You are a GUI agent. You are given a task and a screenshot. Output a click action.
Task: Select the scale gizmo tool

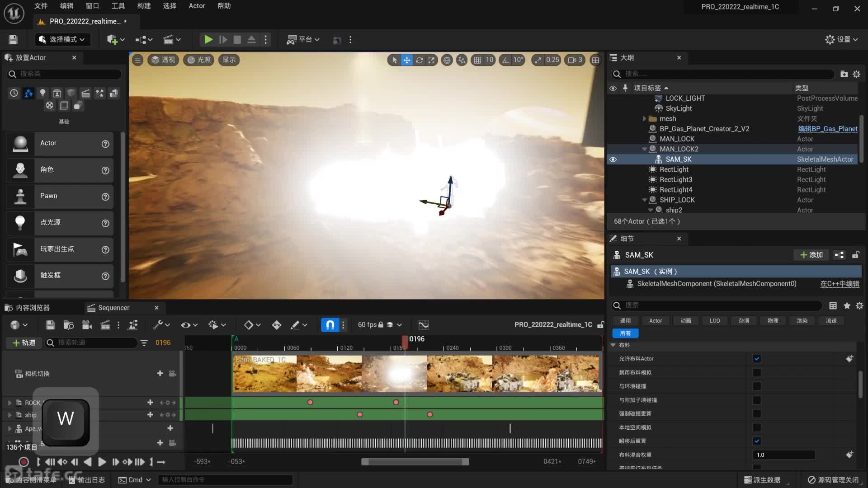click(432, 60)
